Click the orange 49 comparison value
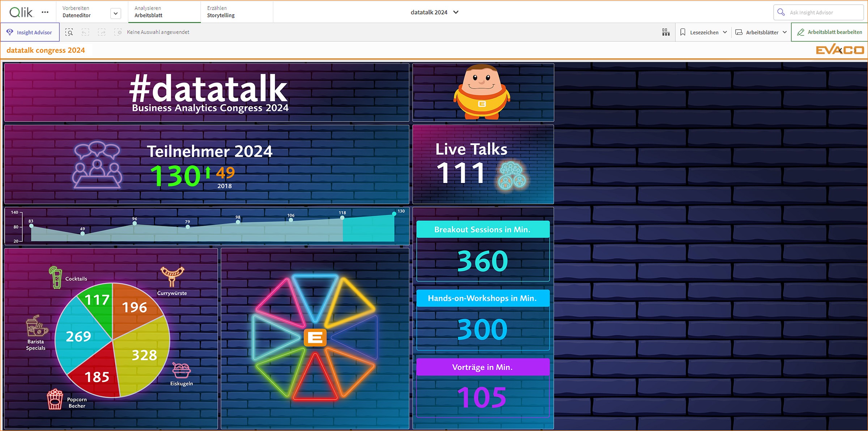868x431 pixels. (225, 173)
